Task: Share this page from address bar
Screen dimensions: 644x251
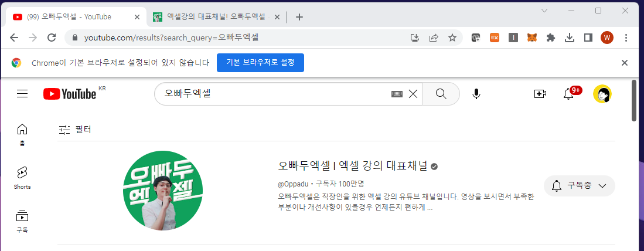Action: pos(434,38)
